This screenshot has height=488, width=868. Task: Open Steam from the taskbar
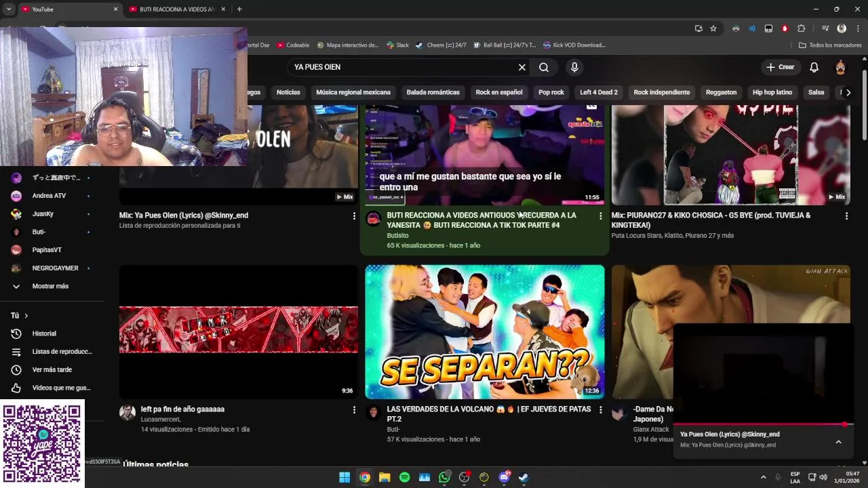(x=524, y=477)
